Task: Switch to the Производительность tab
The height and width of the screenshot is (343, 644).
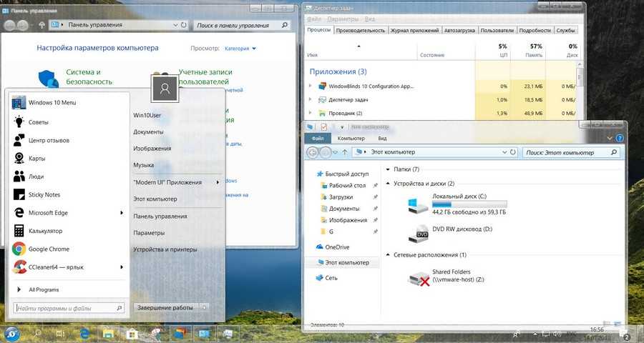Action: (x=361, y=31)
